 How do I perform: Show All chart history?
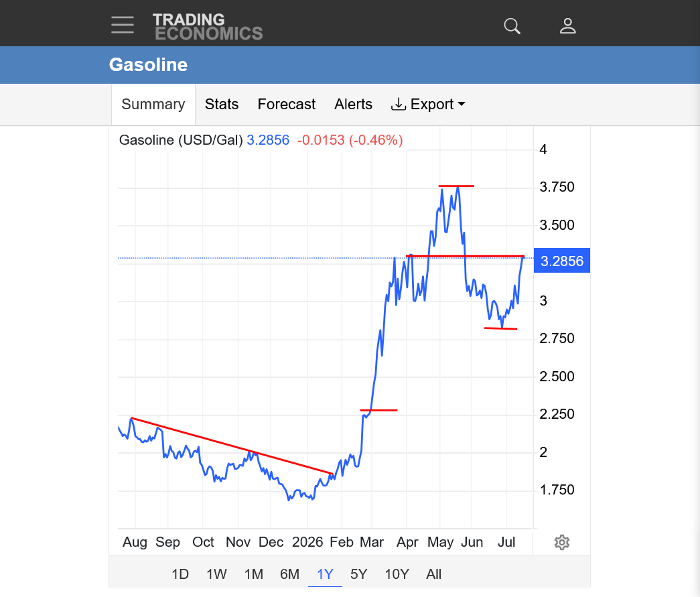(433, 574)
